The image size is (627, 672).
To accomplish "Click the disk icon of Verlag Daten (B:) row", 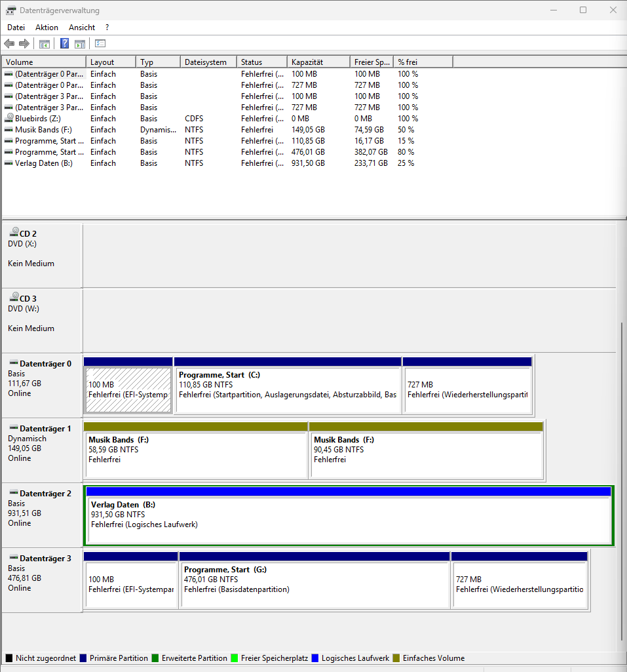I will tap(9, 163).
